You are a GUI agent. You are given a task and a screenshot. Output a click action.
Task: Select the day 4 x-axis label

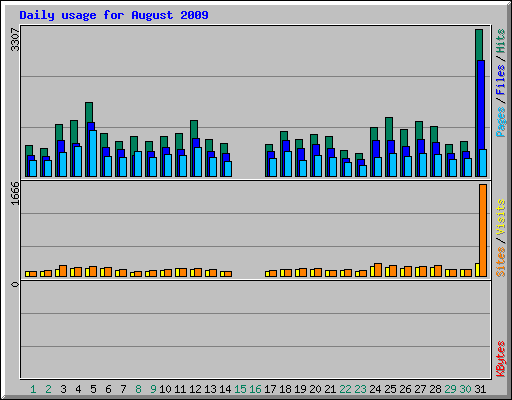78,389
